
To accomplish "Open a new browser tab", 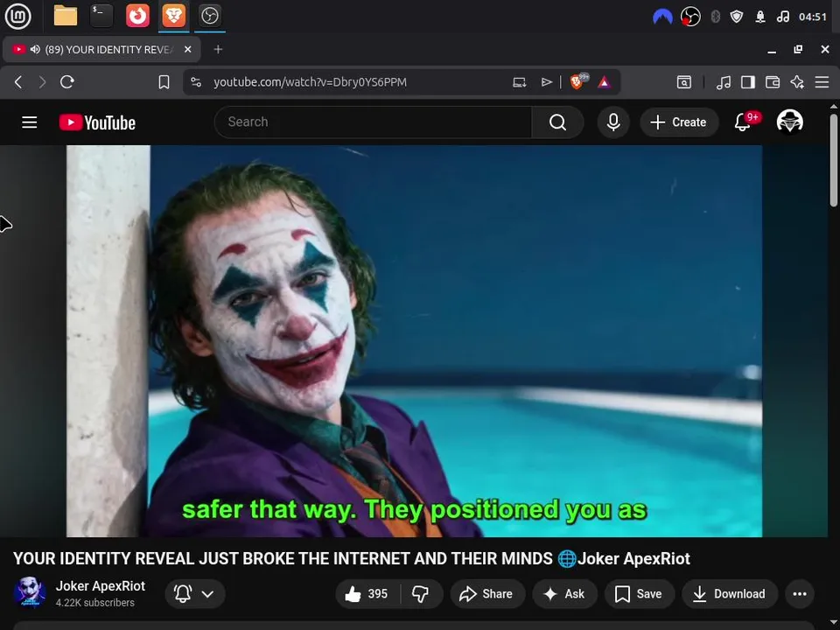I will pyautogui.click(x=218, y=49).
